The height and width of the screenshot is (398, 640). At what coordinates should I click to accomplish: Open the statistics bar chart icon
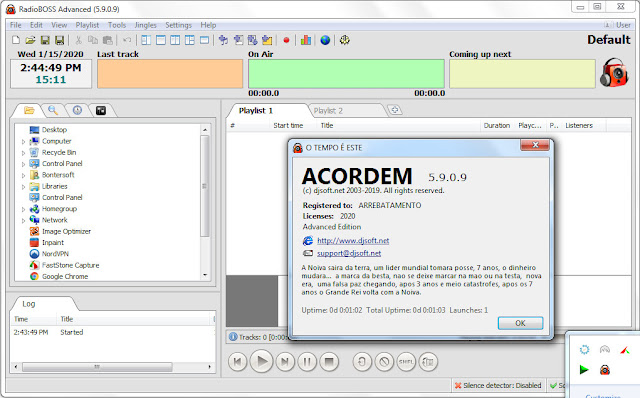click(306, 40)
